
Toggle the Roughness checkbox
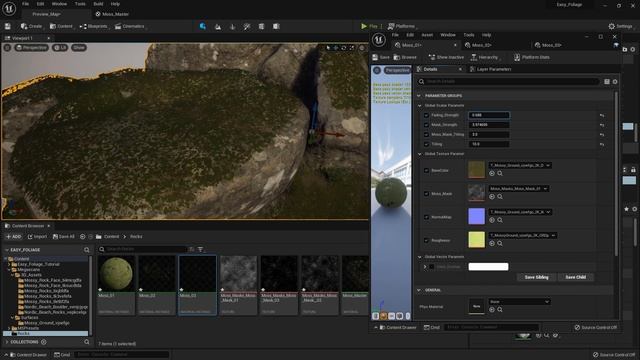[x=426, y=241]
